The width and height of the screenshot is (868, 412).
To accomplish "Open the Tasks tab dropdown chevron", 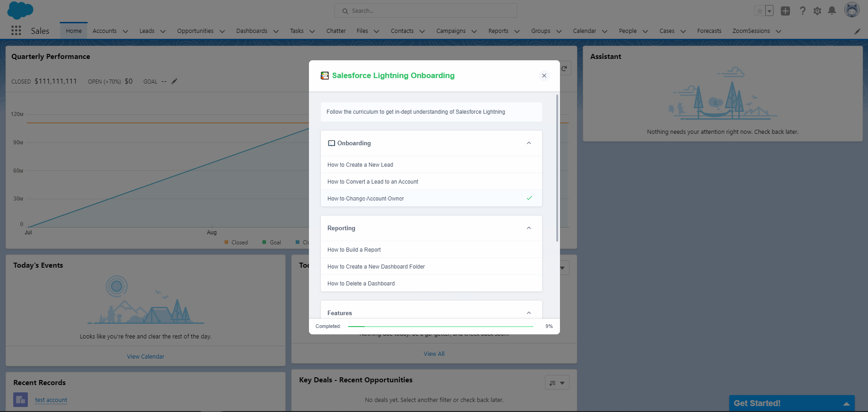I will click(312, 31).
